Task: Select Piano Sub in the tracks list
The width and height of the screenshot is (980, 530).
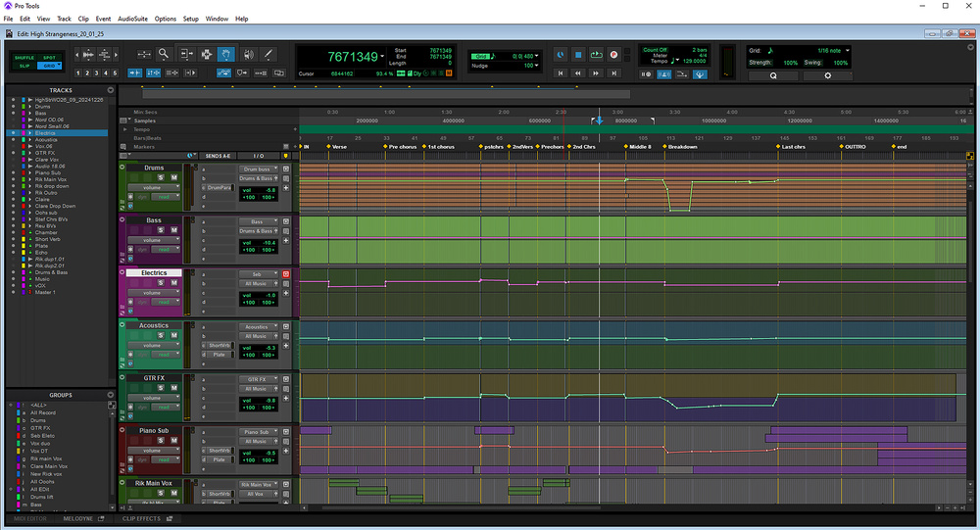Action: (48, 173)
